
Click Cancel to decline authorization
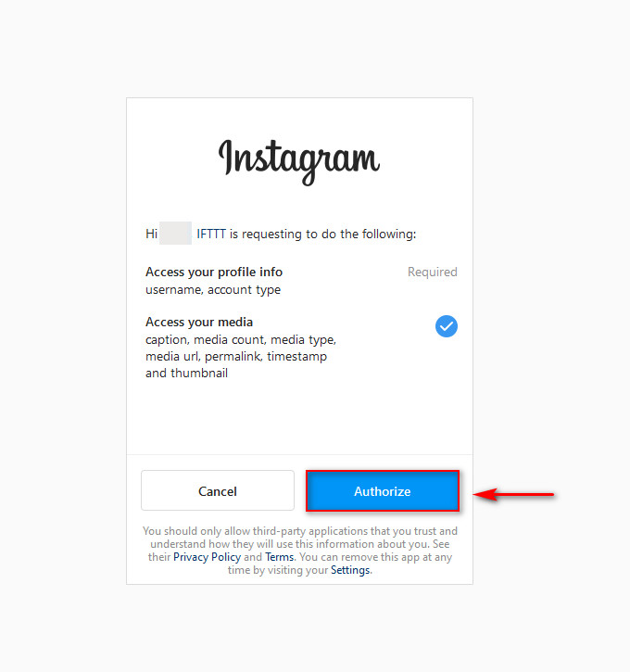pos(218,490)
